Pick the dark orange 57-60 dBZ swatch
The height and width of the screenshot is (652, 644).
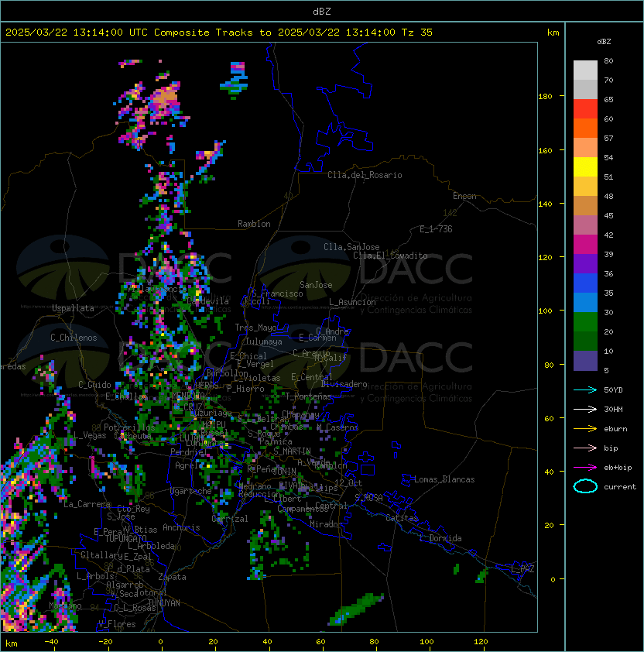[x=585, y=128]
